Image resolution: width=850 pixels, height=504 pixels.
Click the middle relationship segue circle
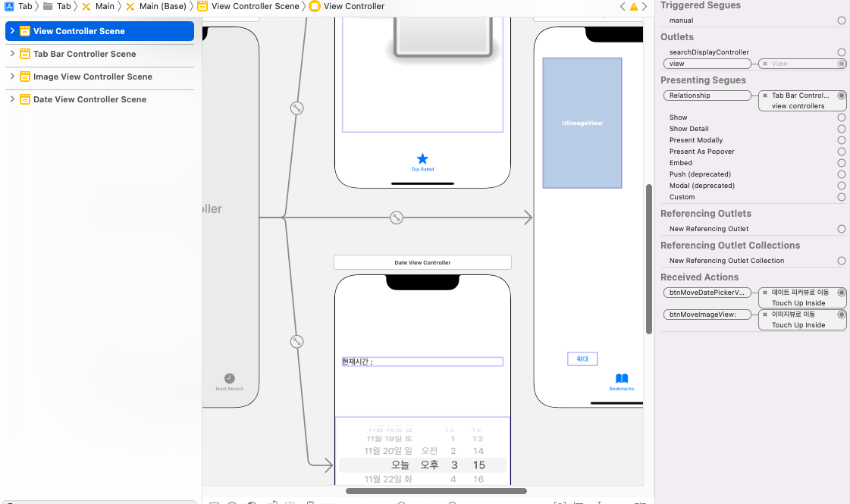[x=397, y=218]
